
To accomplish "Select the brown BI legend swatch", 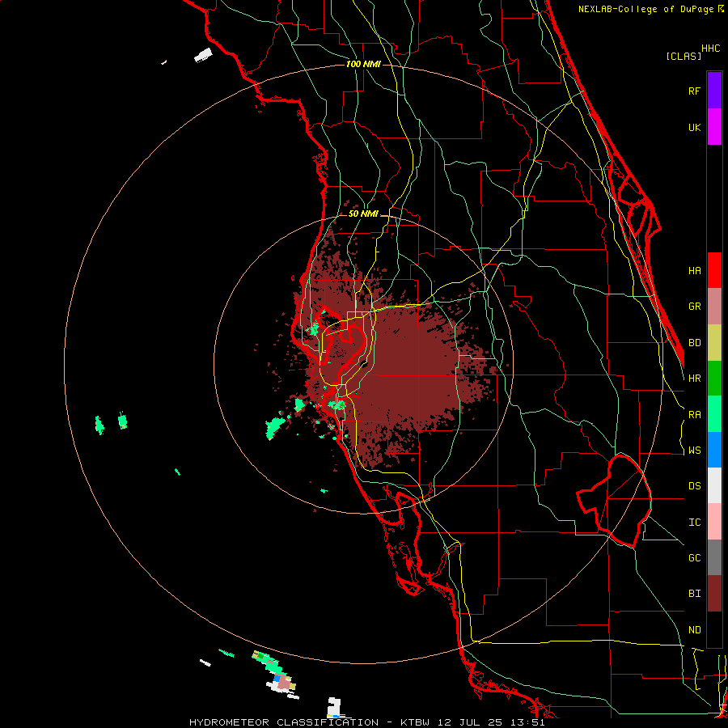I will 714,594.
